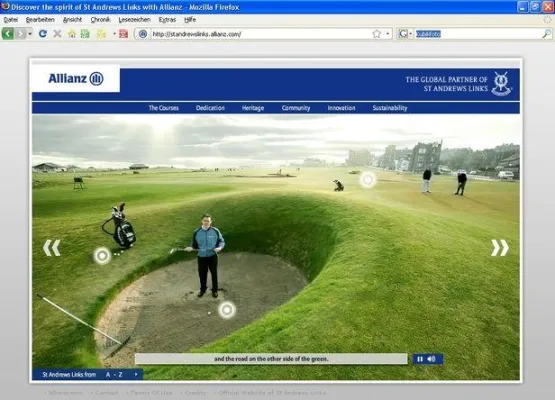Open the Datei menu
The width and height of the screenshot is (555, 400).
11,20
